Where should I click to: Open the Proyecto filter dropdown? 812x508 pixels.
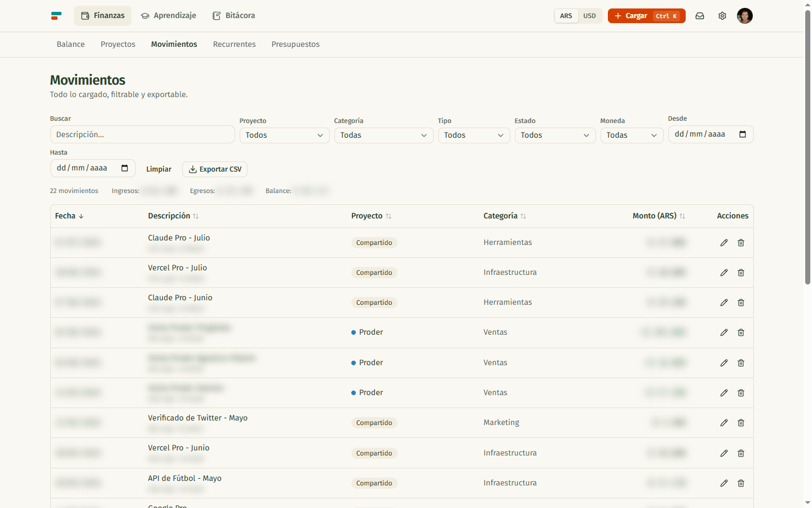284,135
